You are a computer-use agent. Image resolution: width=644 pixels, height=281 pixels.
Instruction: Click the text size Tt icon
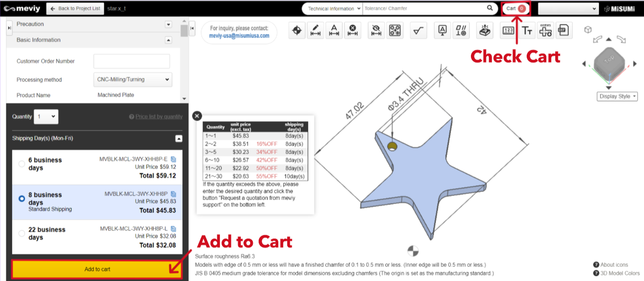[x=527, y=31]
